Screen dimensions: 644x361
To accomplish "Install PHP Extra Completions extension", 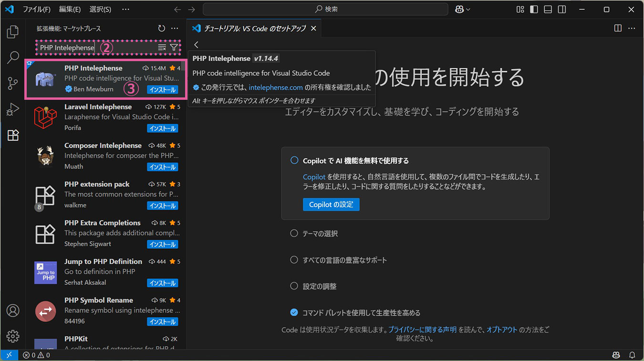I will pyautogui.click(x=163, y=244).
